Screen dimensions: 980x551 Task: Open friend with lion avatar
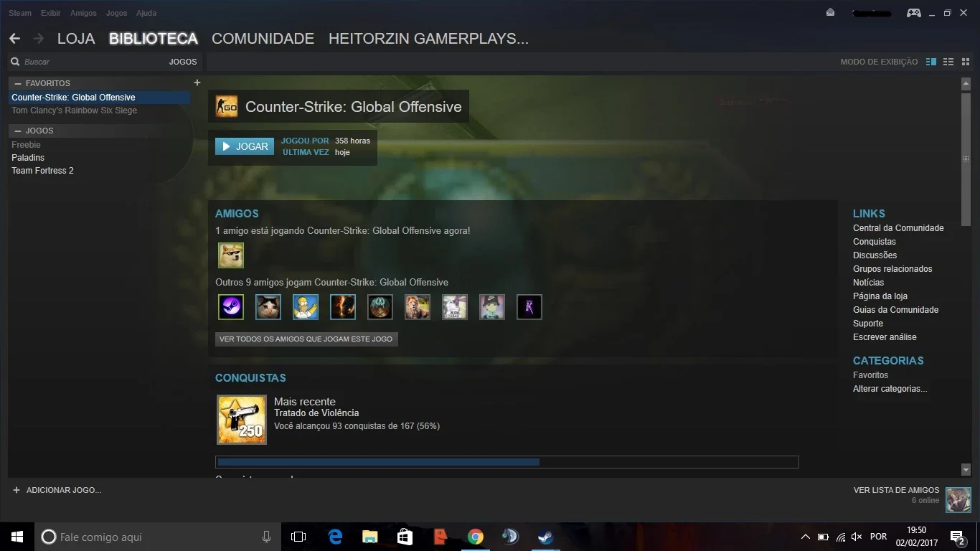click(x=418, y=307)
